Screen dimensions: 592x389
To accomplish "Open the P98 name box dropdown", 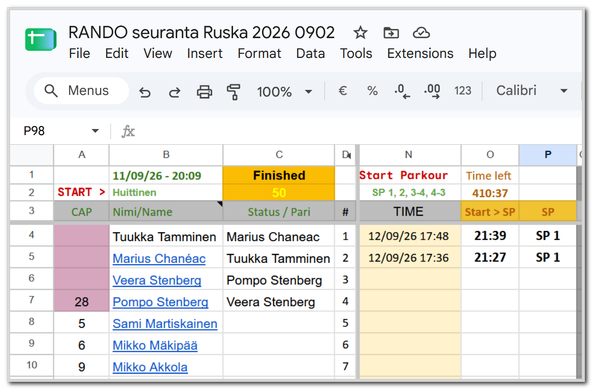I will [x=95, y=131].
